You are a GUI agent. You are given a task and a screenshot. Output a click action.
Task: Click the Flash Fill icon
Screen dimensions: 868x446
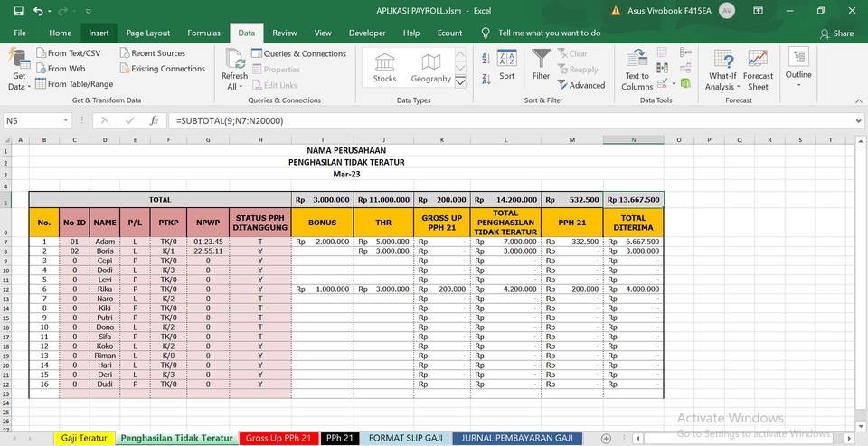point(662,52)
